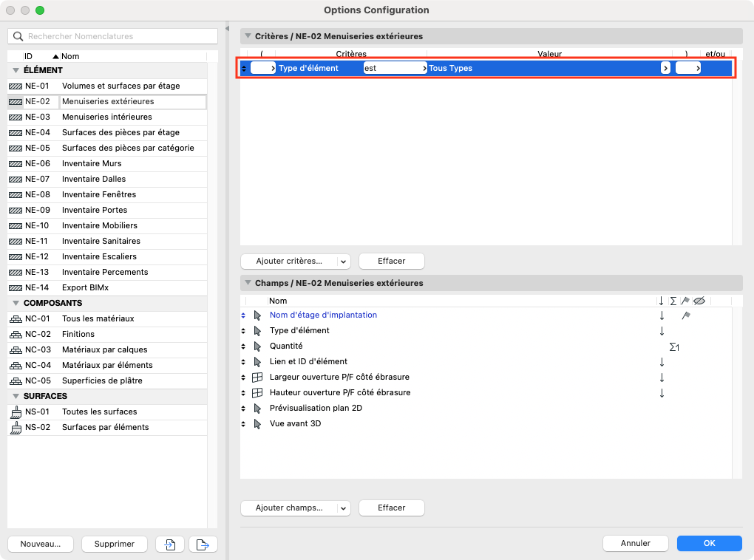Collapse the Critères panel section
Screen dimensions: 754x560
pos(248,36)
